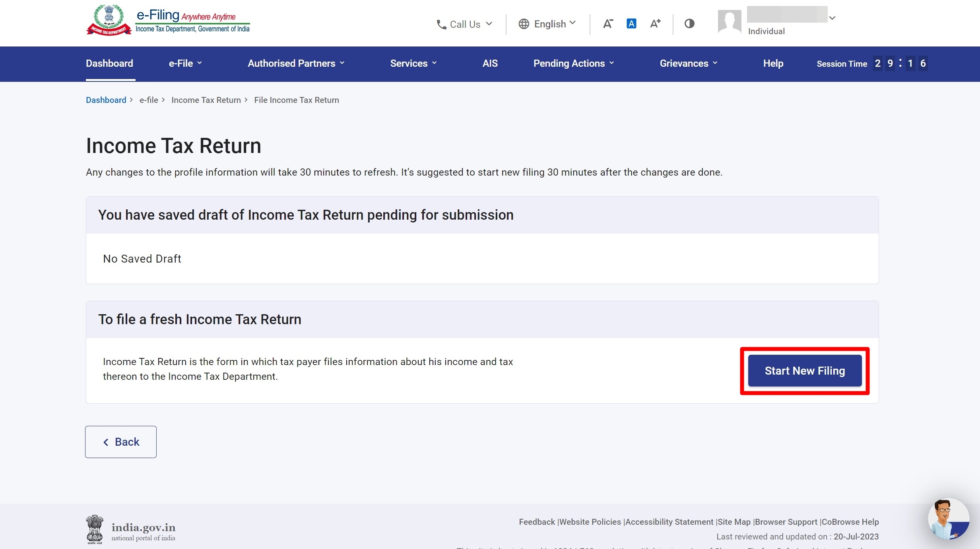Toggle the blue default theme option

pyautogui.click(x=632, y=24)
